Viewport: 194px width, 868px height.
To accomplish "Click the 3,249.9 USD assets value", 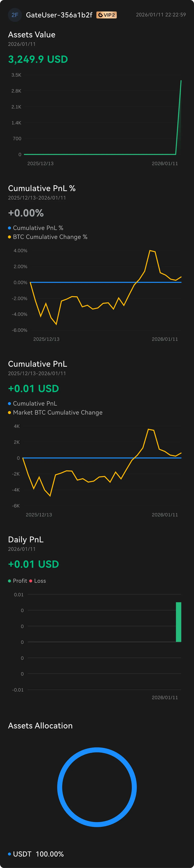I will [x=38, y=59].
